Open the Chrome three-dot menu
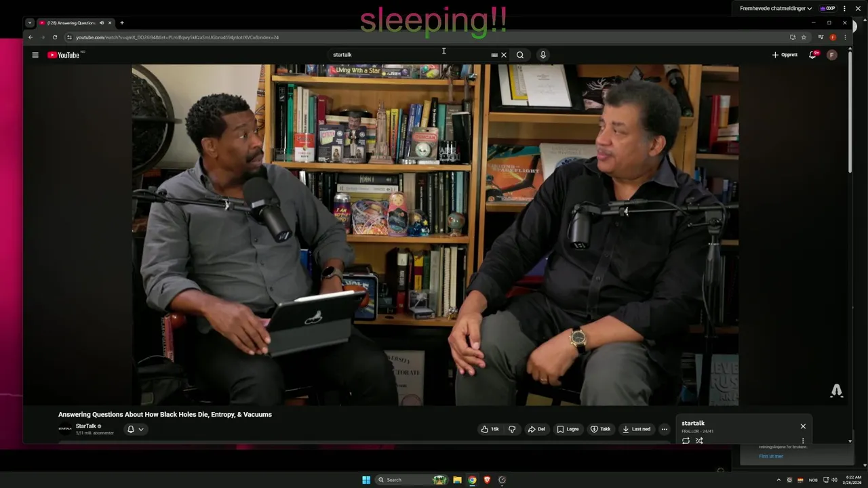The width and height of the screenshot is (868, 488). point(845,37)
